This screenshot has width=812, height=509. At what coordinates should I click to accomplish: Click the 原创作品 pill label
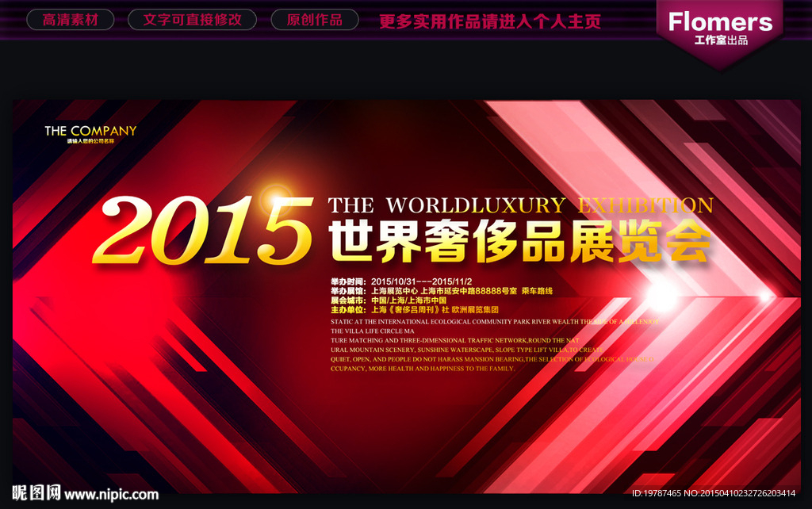314,20
